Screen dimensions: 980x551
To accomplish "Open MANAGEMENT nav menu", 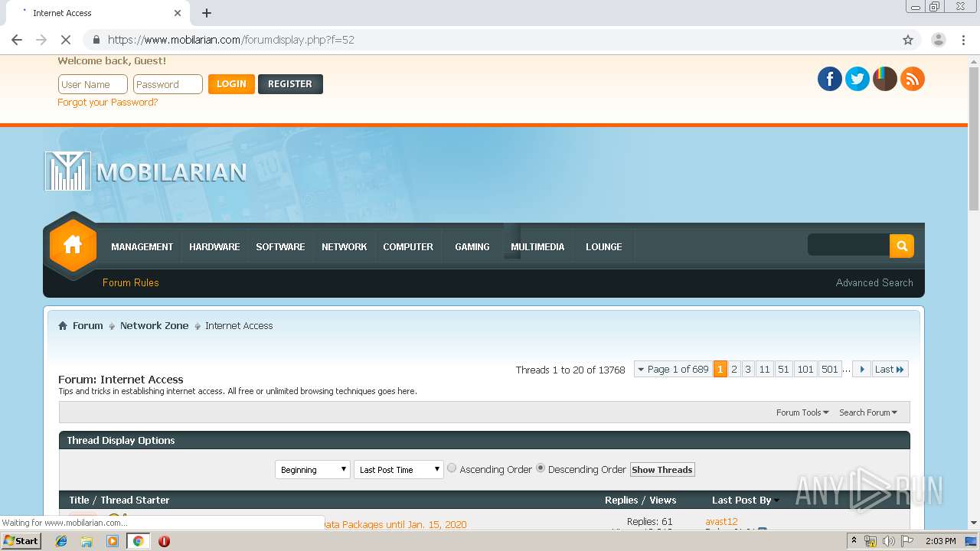I will pos(142,246).
